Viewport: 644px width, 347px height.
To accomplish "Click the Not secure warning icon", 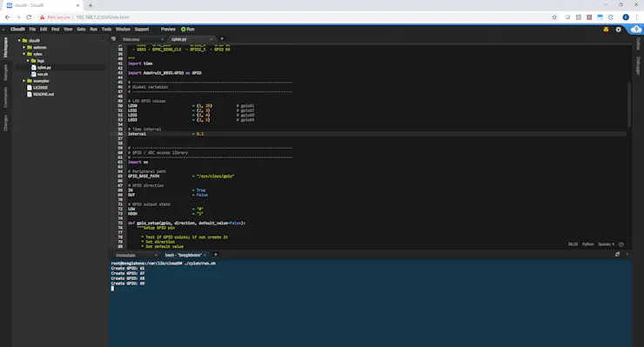I will point(42,17).
